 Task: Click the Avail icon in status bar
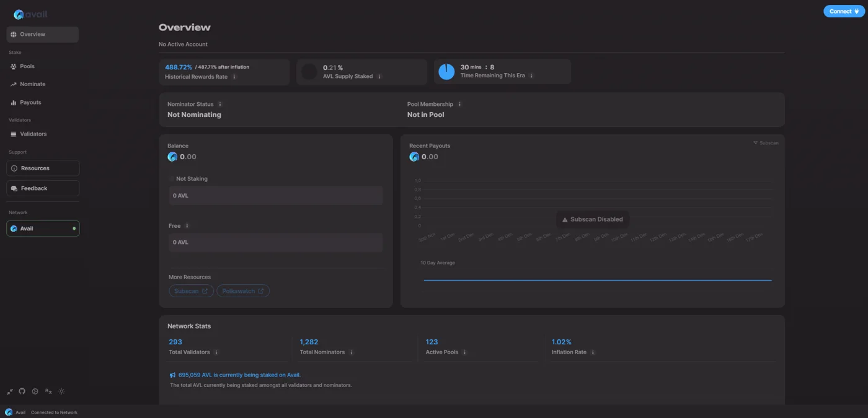(9, 412)
